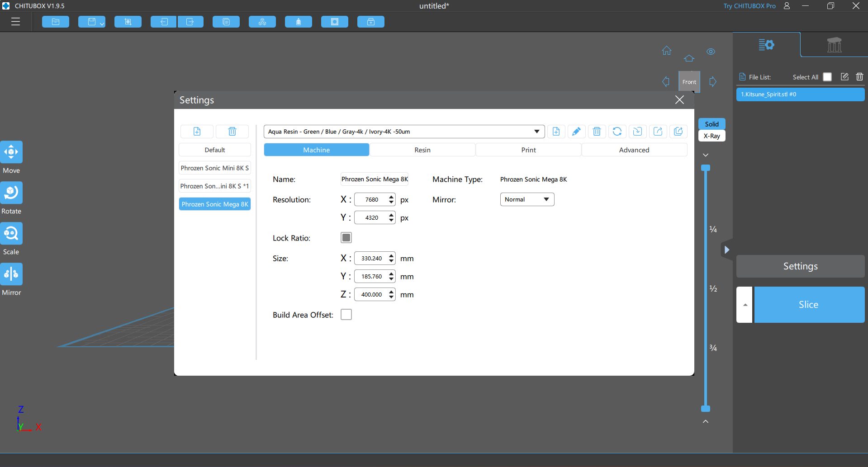Enable the Build Area Offset checkbox
This screenshot has height=467, width=868.
346,315
